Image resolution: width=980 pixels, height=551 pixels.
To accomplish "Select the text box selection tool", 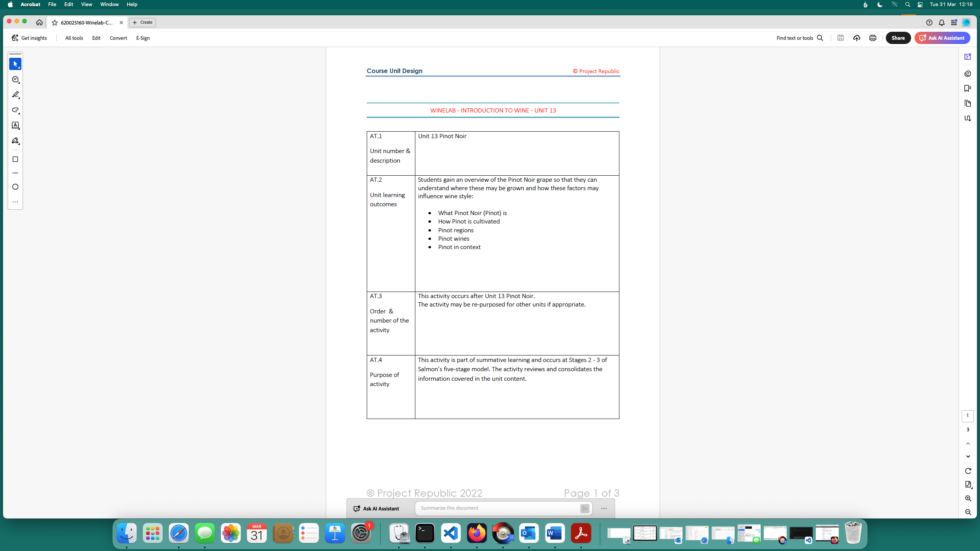I will point(15,126).
